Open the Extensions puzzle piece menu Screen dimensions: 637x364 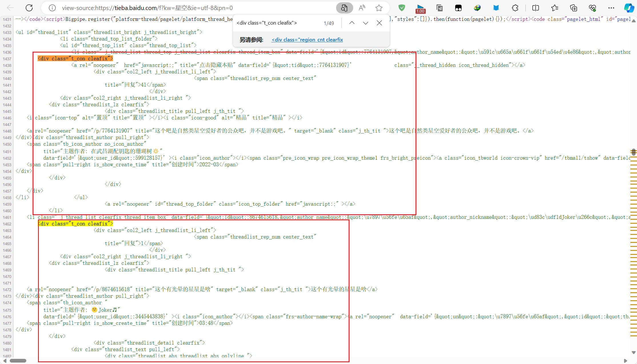[x=515, y=8]
